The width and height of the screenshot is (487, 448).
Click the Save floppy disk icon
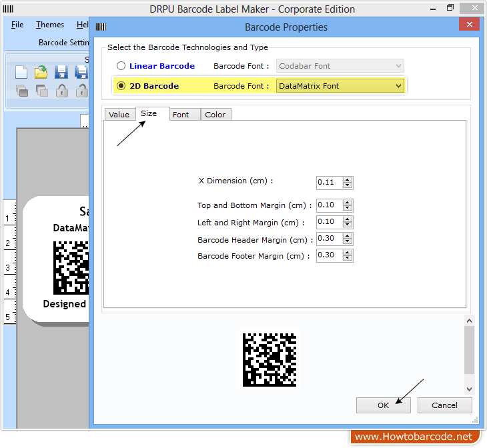61,72
